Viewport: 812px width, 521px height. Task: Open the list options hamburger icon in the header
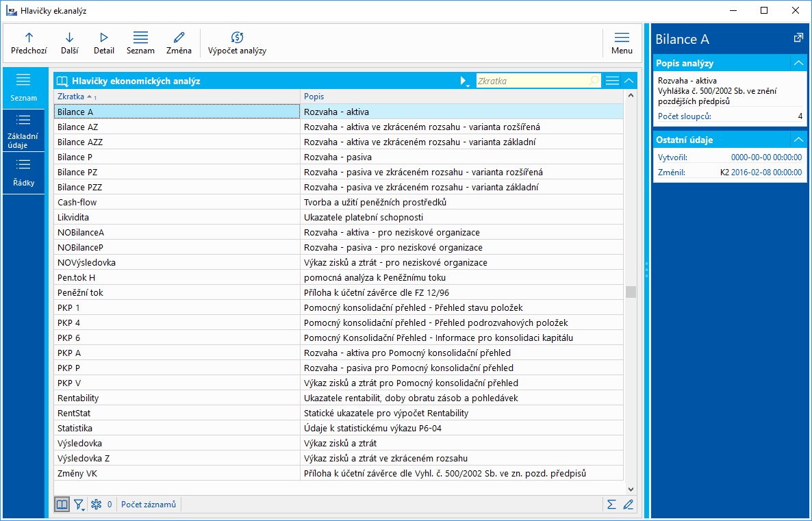[612, 81]
